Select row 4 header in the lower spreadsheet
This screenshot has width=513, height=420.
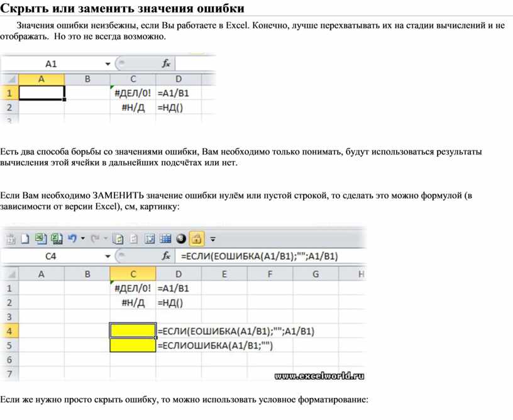tap(9, 331)
